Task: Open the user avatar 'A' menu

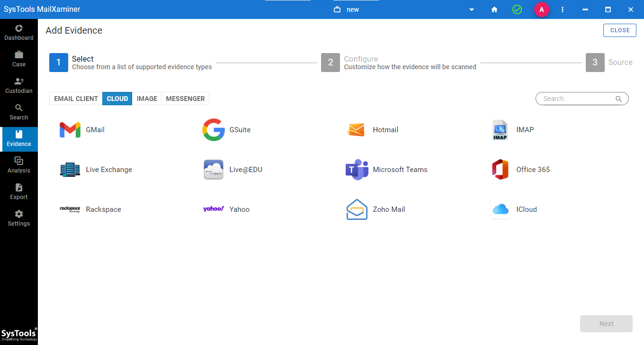Action: [541, 9]
